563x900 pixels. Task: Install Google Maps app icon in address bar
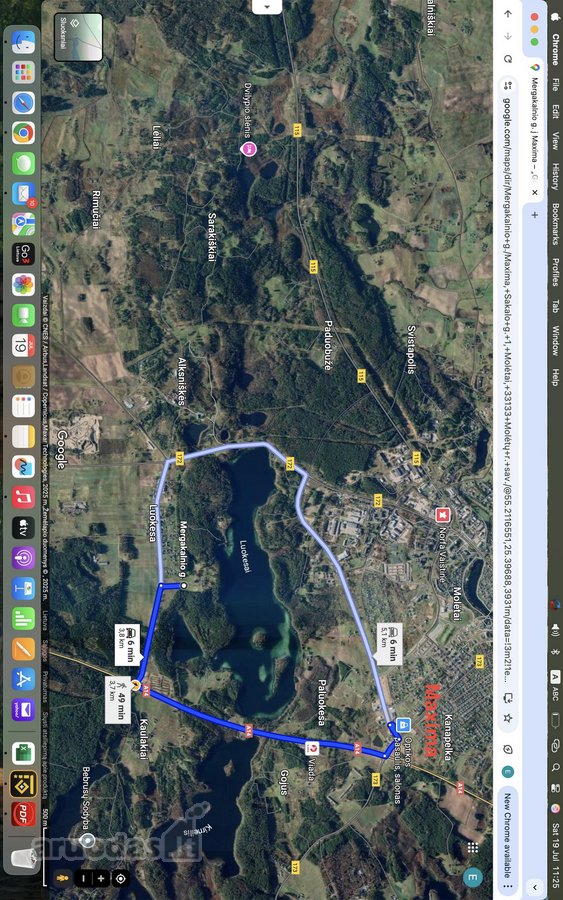[x=507, y=698]
